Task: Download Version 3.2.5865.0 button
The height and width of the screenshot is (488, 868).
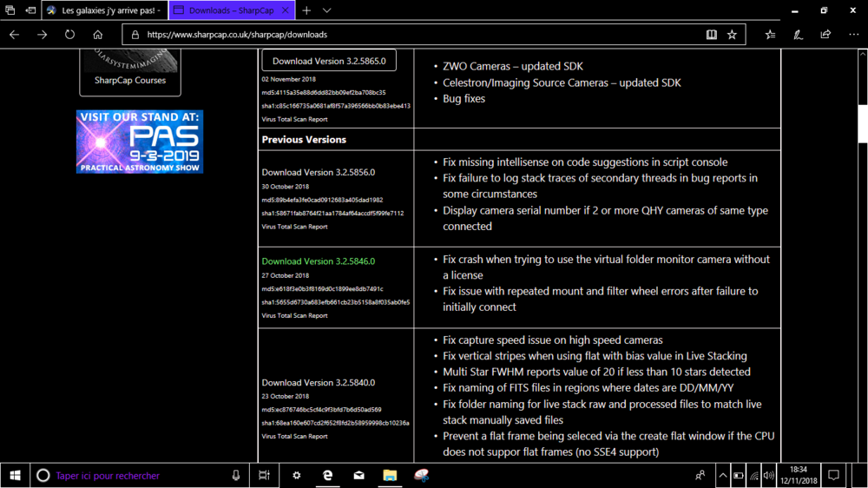Action: [x=329, y=61]
